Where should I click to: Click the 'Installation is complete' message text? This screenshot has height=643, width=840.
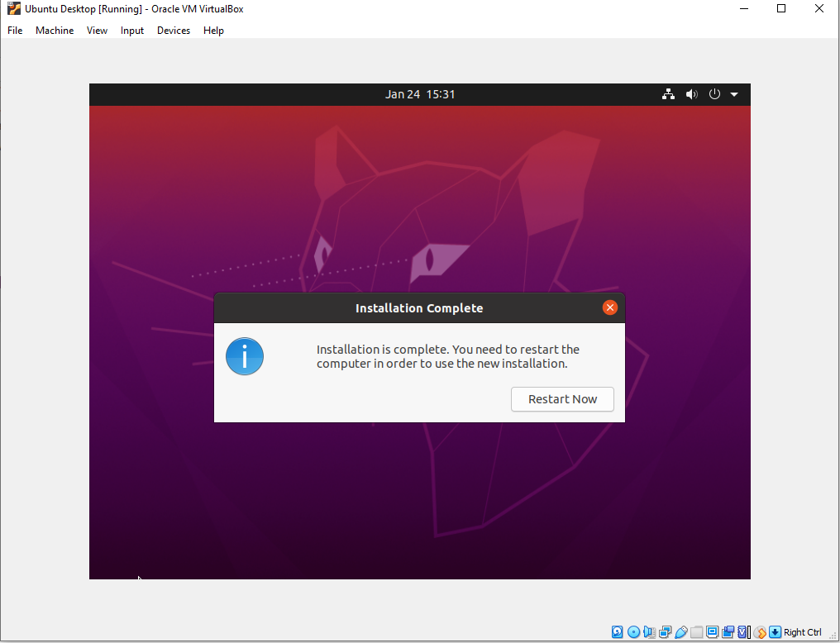pyautogui.click(x=448, y=356)
